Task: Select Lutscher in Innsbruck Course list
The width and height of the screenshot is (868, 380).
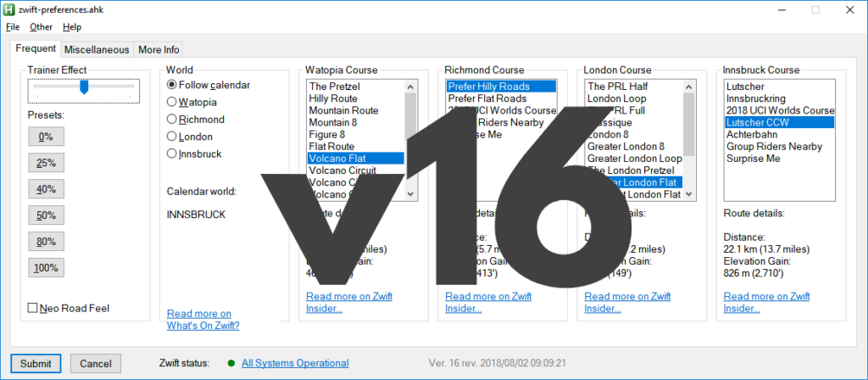Action: 780,87
